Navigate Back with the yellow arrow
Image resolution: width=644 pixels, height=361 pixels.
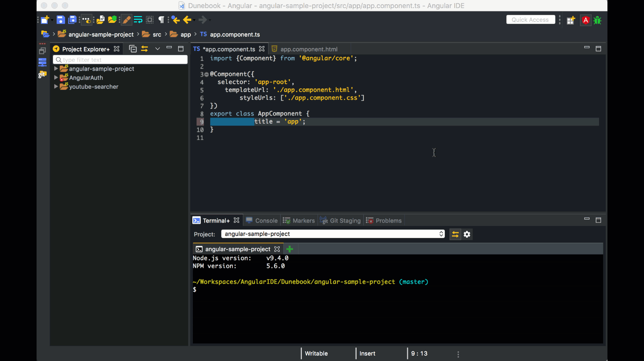[187, 20]
